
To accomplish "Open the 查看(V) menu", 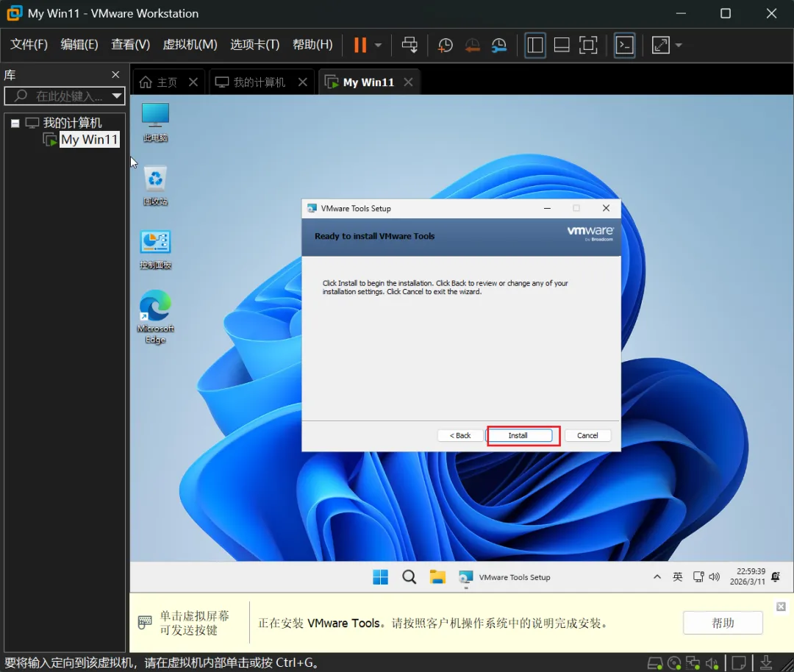I will point(130,45).
